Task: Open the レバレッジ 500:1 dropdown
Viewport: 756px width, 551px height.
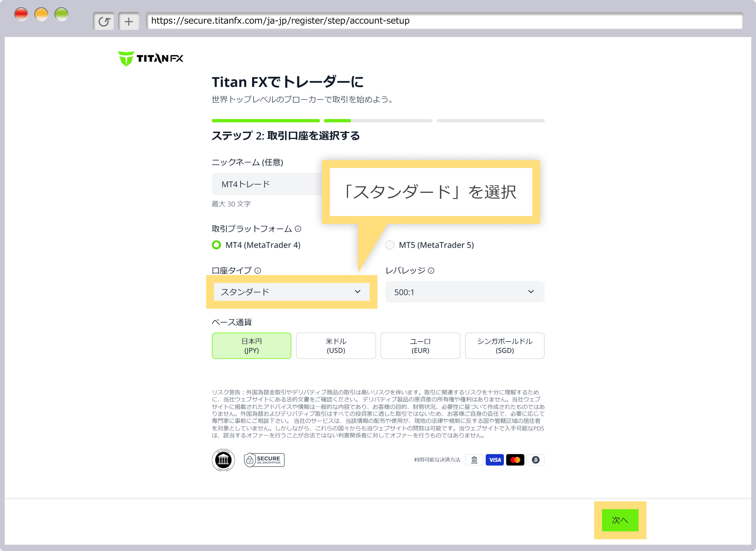Action: pos(465,292)
